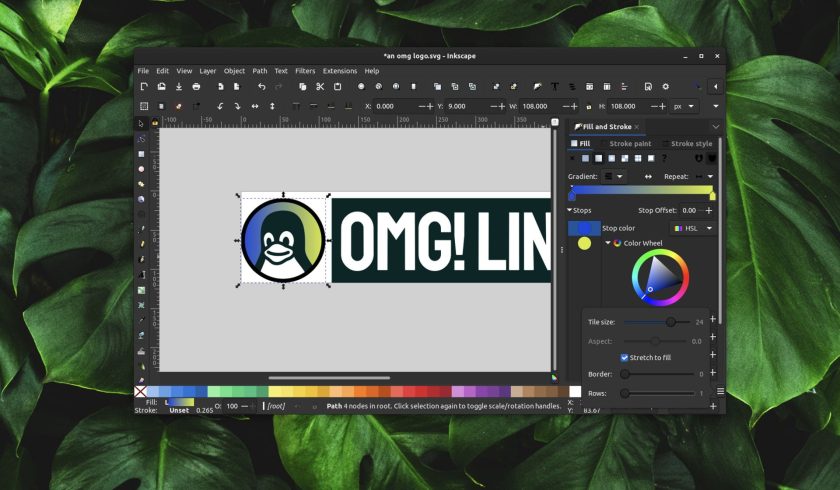Click the Border slider handle

click(625, 374)
